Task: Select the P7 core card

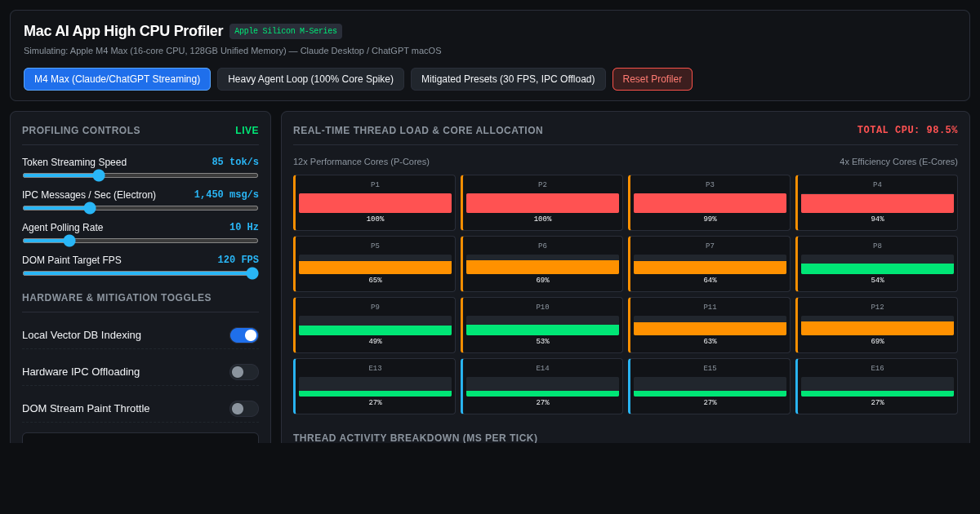Action: click(x=710, y=264)
